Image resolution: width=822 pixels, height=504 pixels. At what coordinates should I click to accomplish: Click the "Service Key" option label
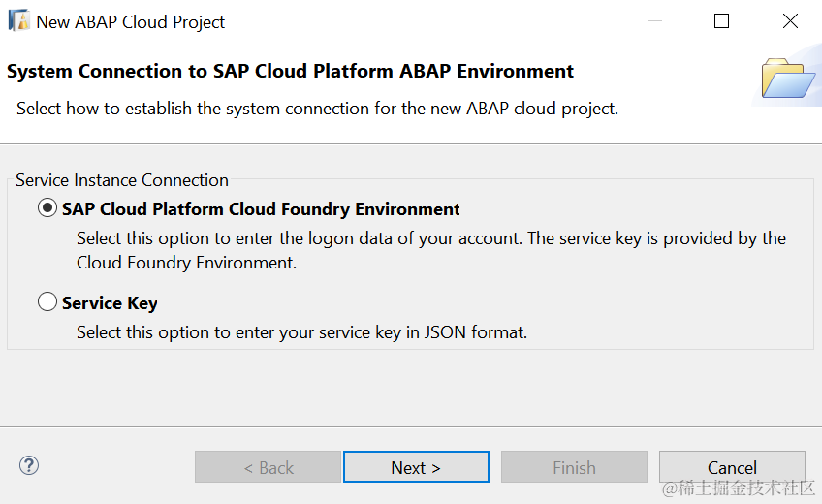[110, 303]
